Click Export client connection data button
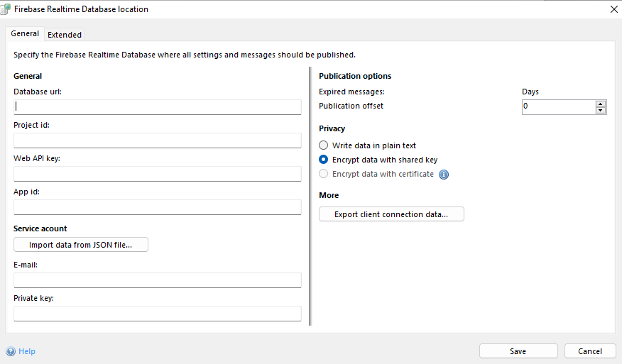Image resolution: width=622 pixels, height=364 pixels. click(391, 214)
